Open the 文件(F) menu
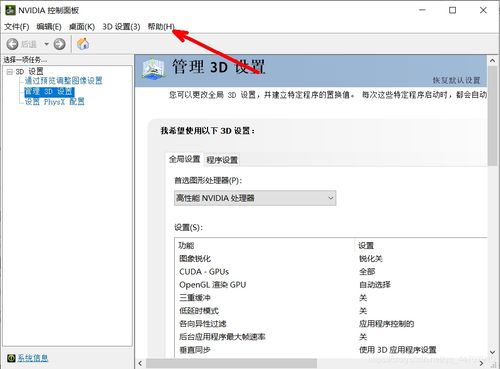Screen dimensions: 500x369 (x=17, y=27)
